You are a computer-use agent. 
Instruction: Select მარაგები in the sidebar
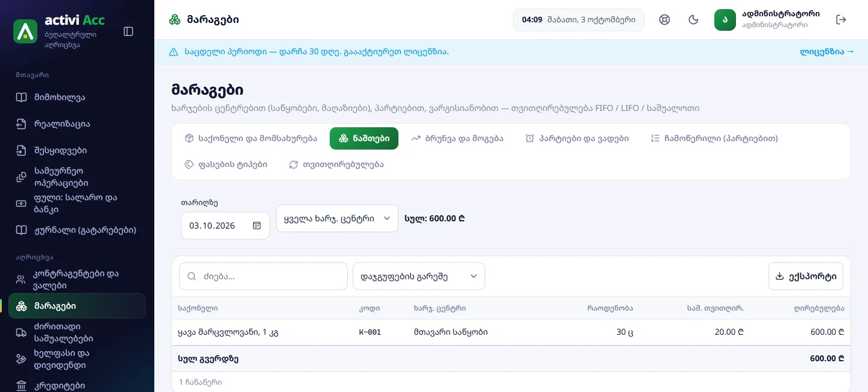point(77,306)
